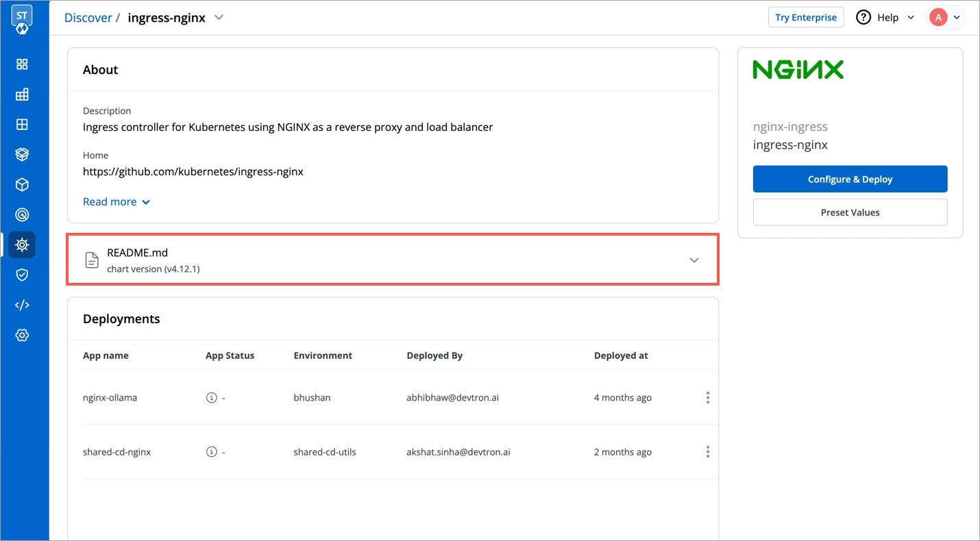Open the code brackets Bulk Edit icon
Viewport: 980px width, 541px height.
[x=22, y=305]
